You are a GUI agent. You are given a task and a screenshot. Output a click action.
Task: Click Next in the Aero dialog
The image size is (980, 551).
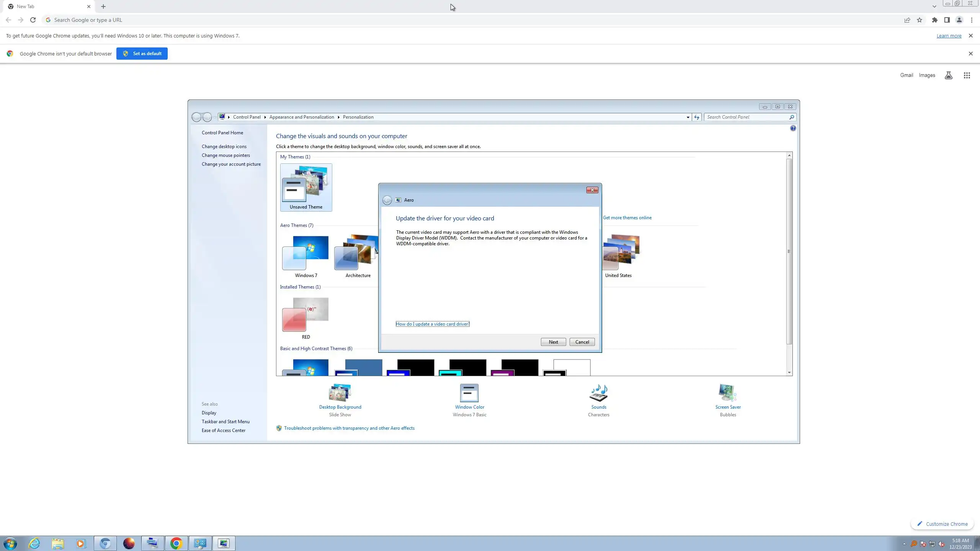(553, 342)
